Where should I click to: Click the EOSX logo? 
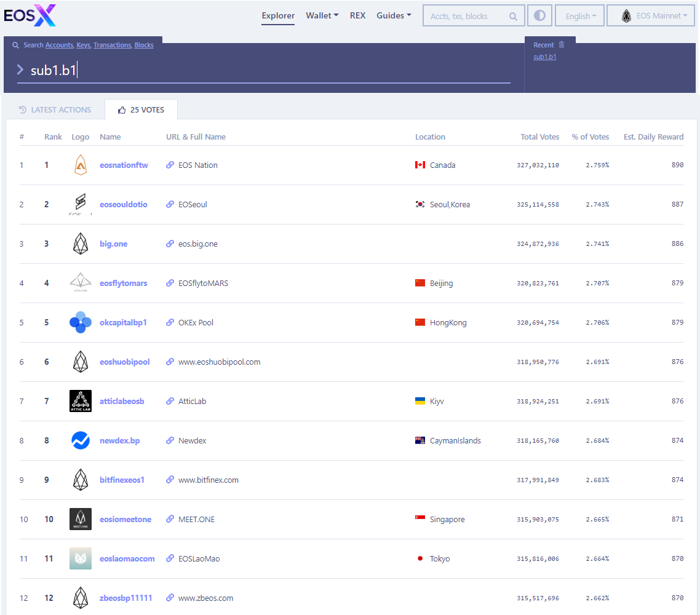click(x=30, y=15)
